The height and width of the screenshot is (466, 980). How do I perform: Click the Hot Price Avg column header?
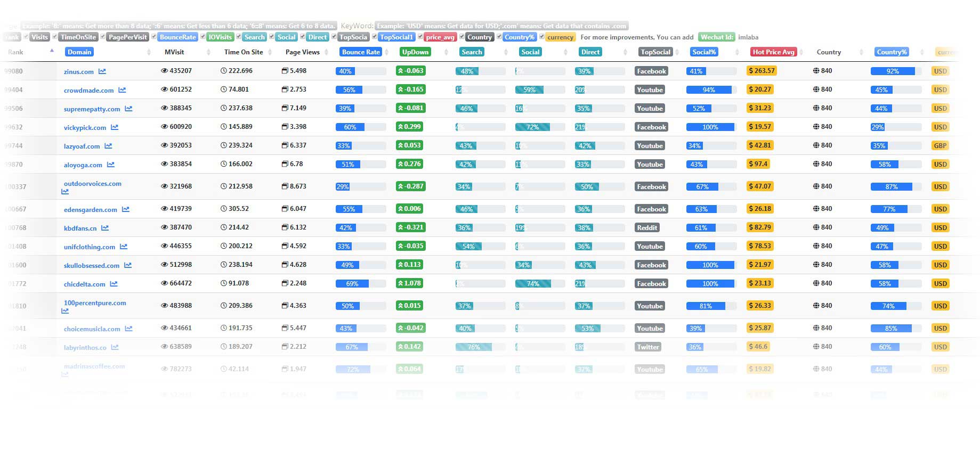(x=773, y=52)
